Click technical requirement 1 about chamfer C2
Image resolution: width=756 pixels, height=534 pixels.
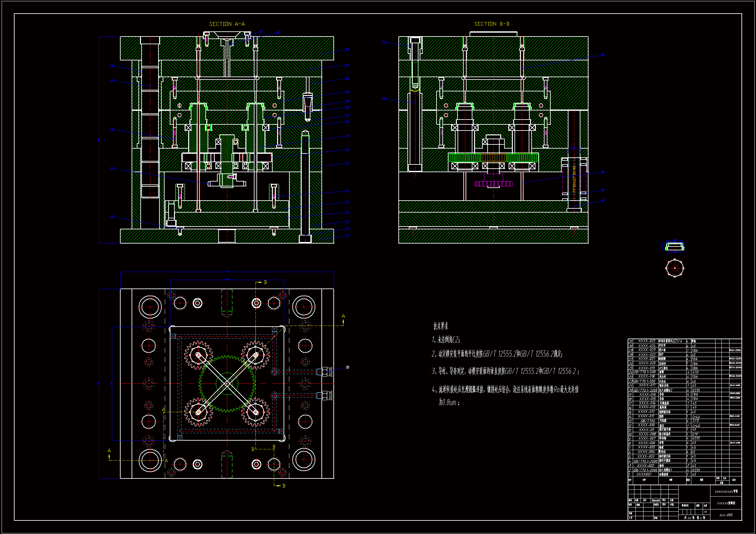(446, 340)
